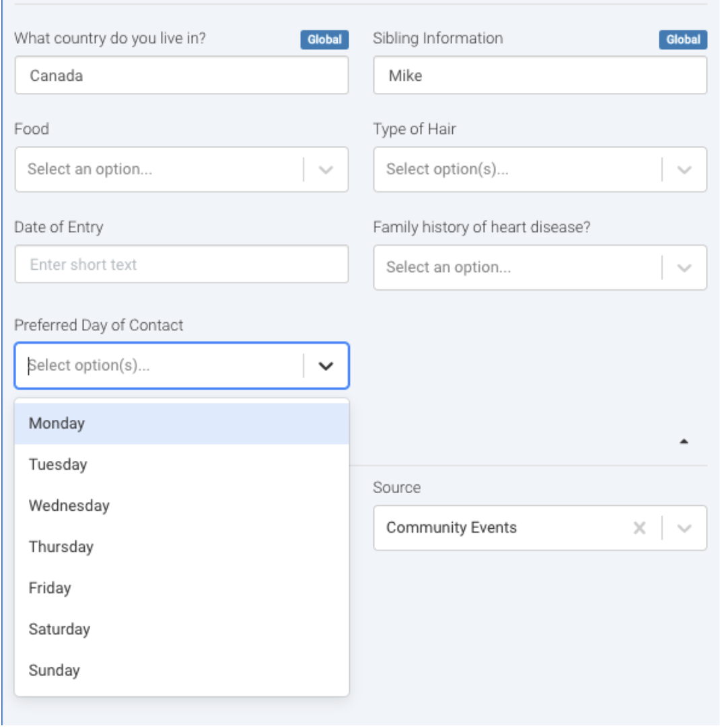Collapse the Preferred Day of Contact chevron
The image size is (720, 728).
(326, 366)
